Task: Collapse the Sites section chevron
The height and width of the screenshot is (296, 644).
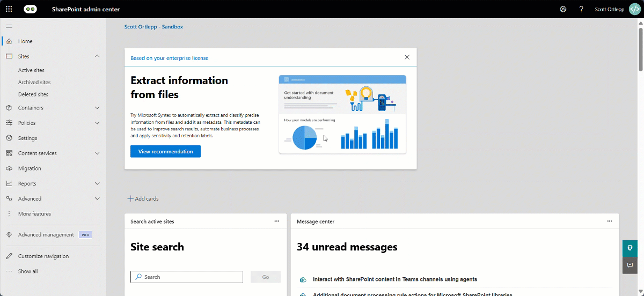Action: point(97,56)
